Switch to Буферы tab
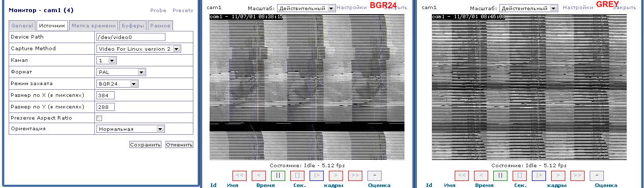Viewport: 644px width, 188px height. pyautogui.click(x=133, y=26)
